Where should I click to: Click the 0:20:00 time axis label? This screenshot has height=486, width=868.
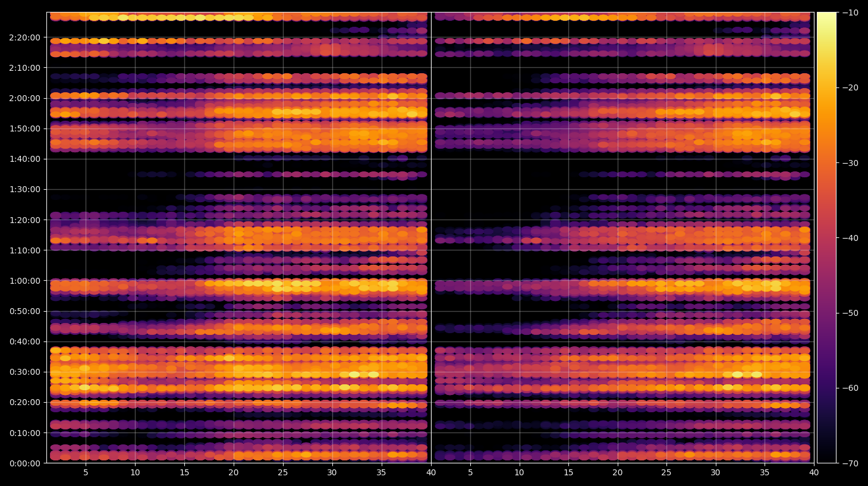click(x=25, y=403)
